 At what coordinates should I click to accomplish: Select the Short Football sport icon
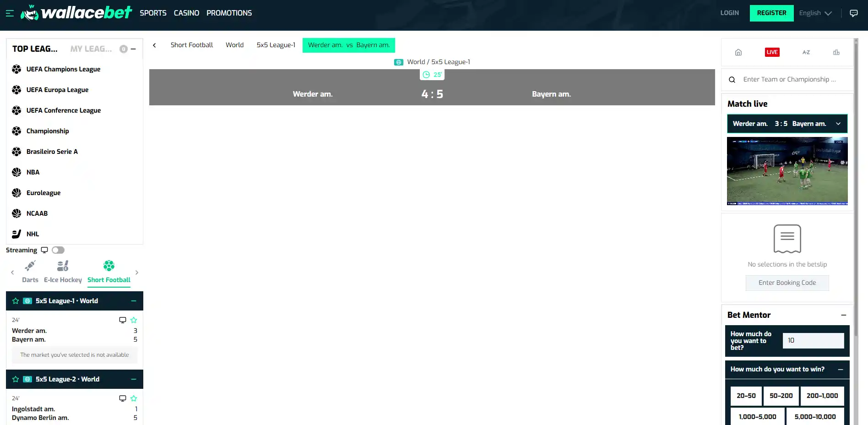[109, 266]
